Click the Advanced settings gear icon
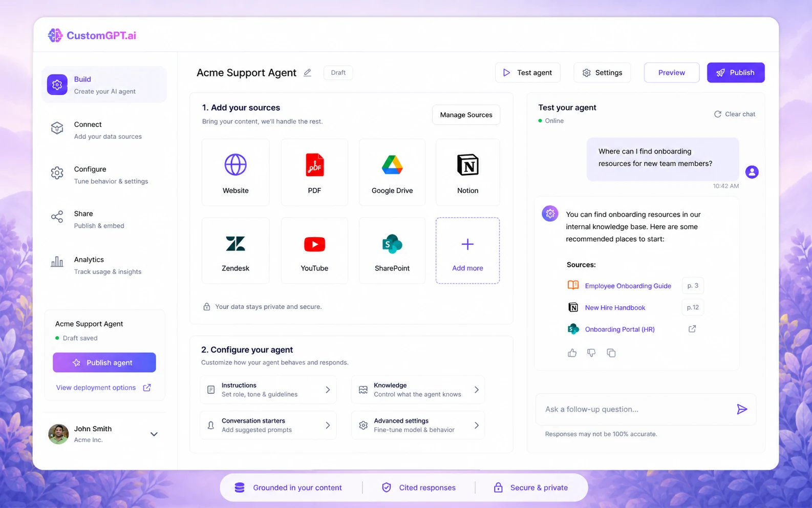 pyautogui.click(x=363, y=425)
